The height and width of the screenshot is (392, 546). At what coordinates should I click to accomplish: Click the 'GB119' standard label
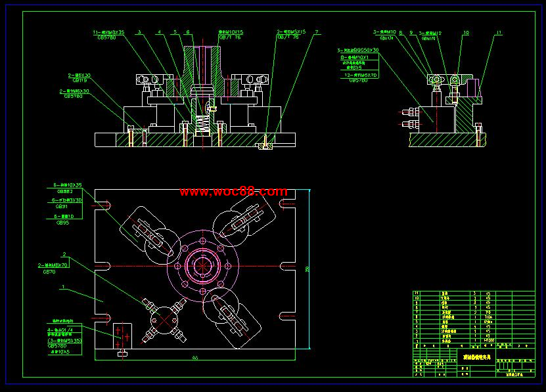click(80, 80)
